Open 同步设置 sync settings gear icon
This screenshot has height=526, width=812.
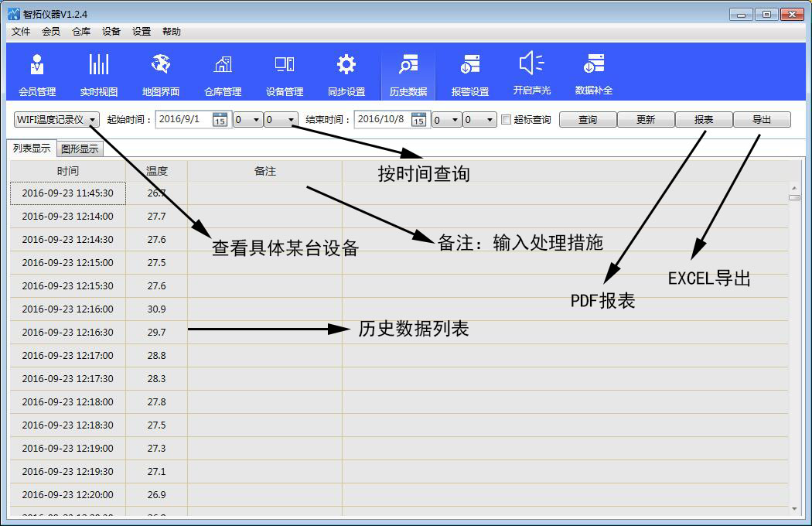pos(346,73)
